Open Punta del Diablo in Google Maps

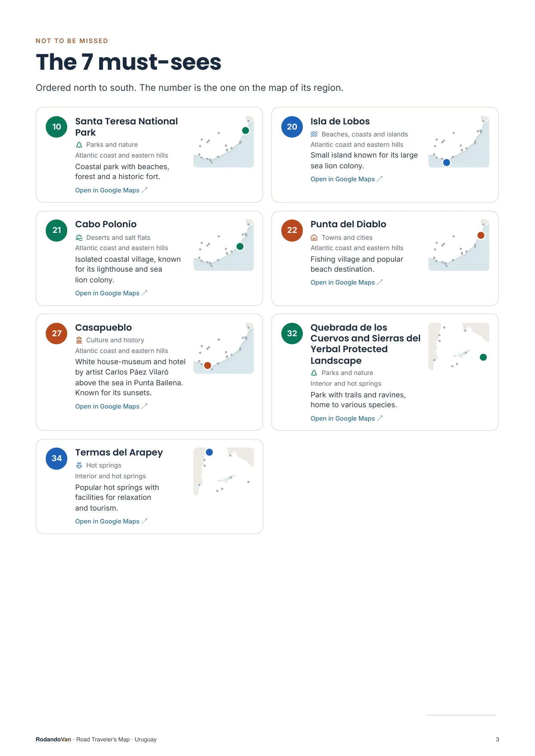346,282
